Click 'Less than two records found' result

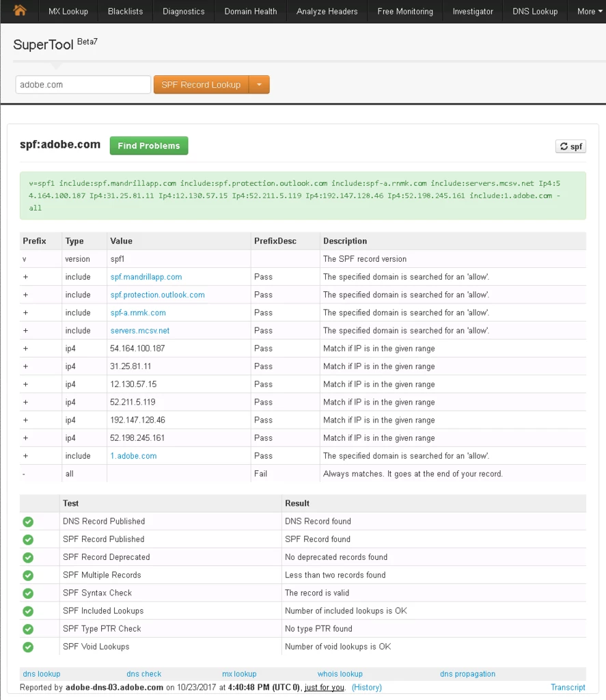click(x=335, y=575)
